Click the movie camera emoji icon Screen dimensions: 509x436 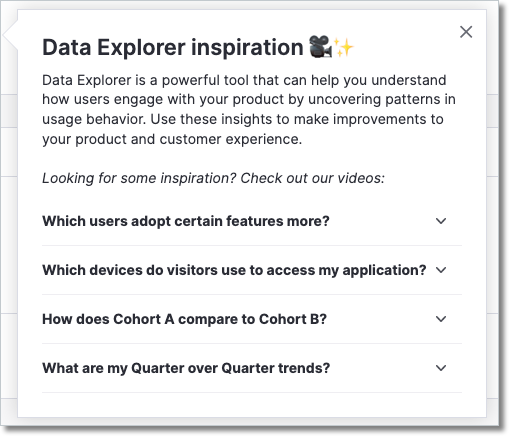point(320,46)
